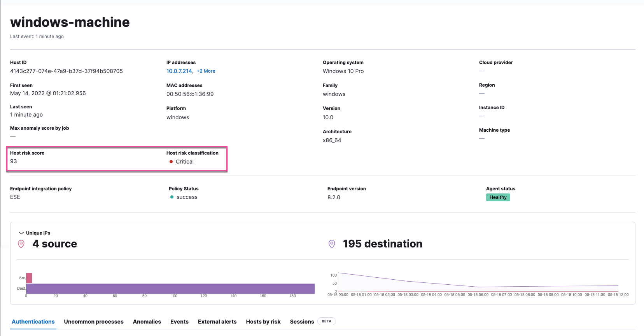Viewport: 644px width, 336px height.
Task: Click the Host ID value text
Action: pyautogui.click(x=66, y=71)
